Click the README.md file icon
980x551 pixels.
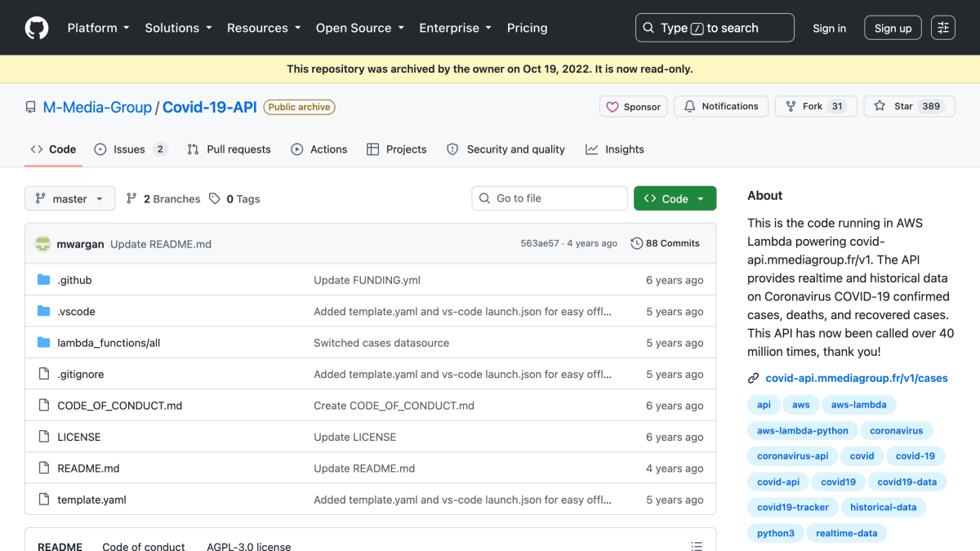coord(44,468)
